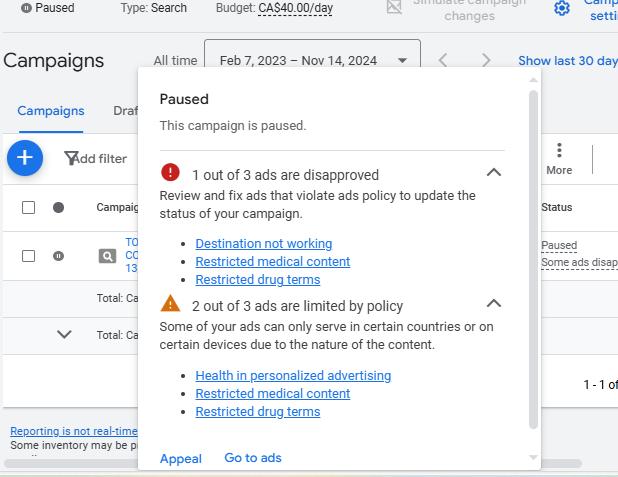Viewport: 618px width, 477px height.
Task: Switch to the Campaigns tab
Action: [51, 111]
